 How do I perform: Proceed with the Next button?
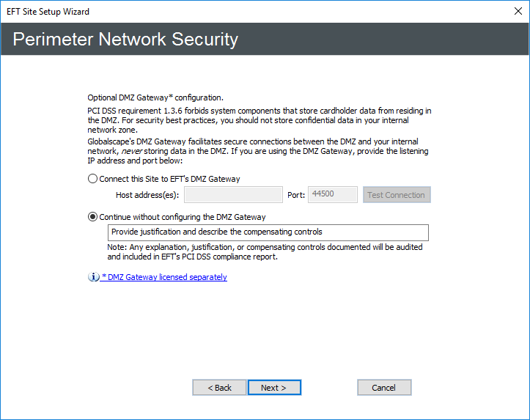(x=274, y=388)
